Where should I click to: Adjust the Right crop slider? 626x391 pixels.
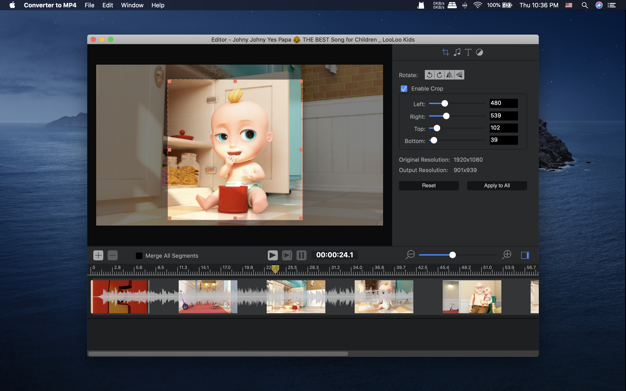point(446,116)
